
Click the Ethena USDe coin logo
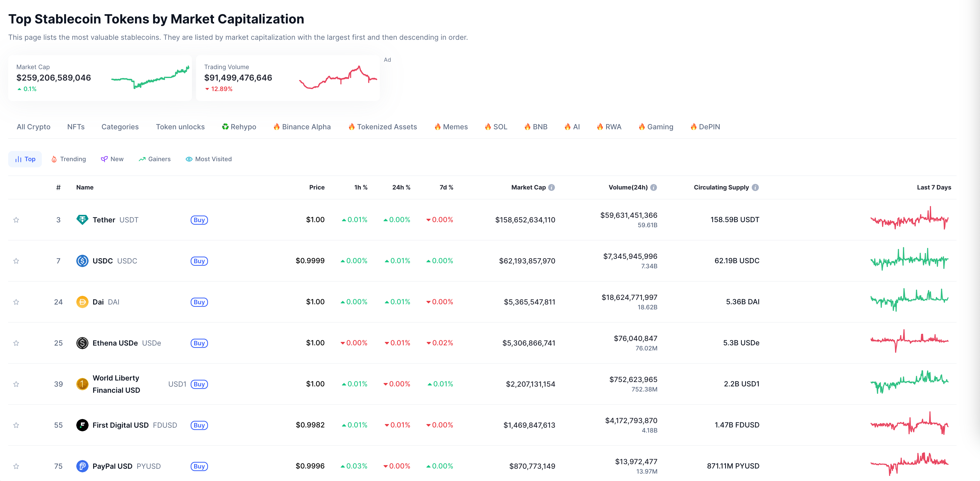[x=82, y=343]
